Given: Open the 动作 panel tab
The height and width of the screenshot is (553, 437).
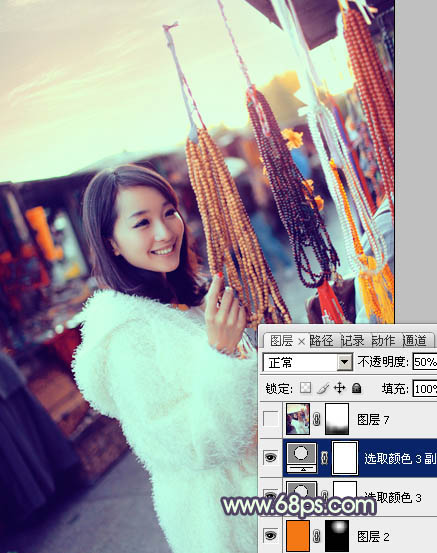Looking at the screenshot, I should [383, 340].
